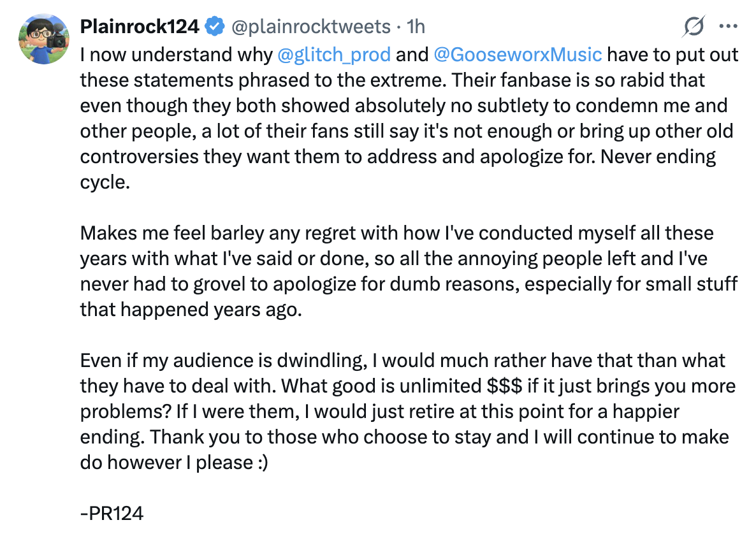This screenshot has width=756, height=534.
Task: Open the @plainrocktweets handle link
Action: [311, 27]
